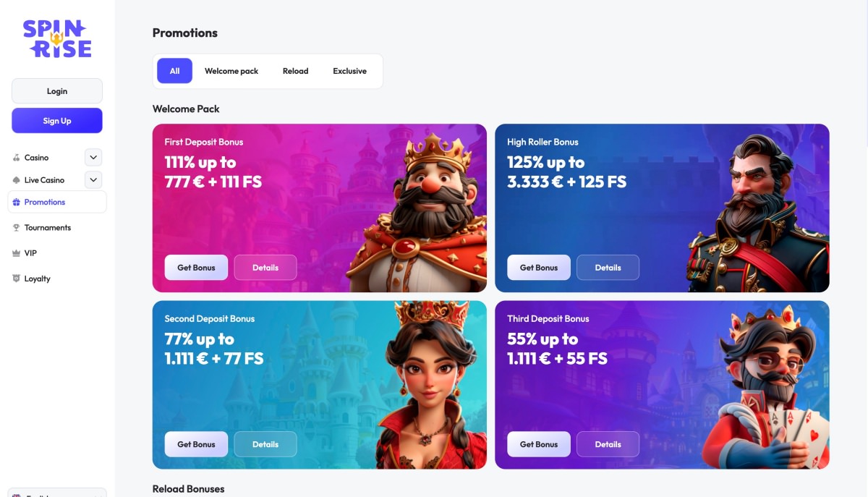Screen dimensions: 868x497
Task: Open Details for Second Deposit Bonus
Action: [265, 444]
